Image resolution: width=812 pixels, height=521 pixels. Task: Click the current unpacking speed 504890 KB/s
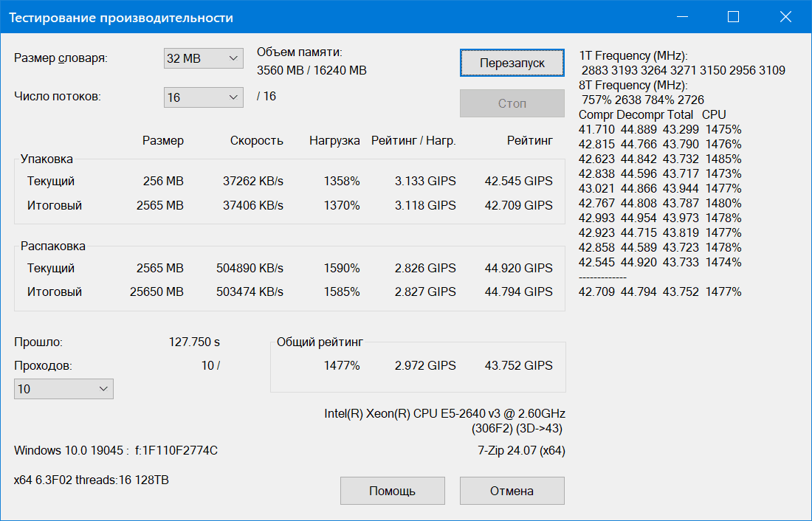click(x=250, y=269)
